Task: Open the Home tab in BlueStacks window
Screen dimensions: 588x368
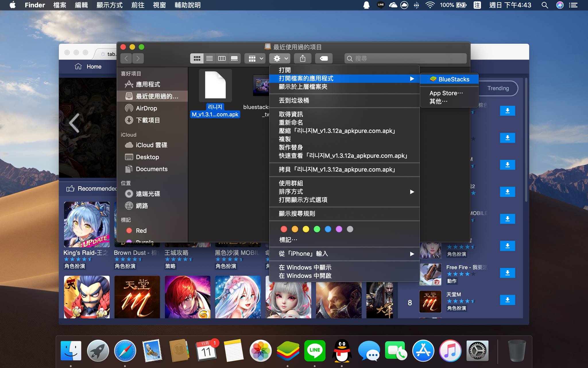Action: 88,67
